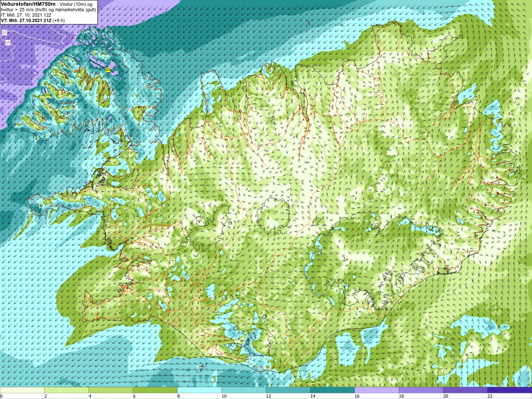Select the 10–12 m/s turquoise legend swatch
The height and width of the screenshot is (399, 532).
tap(244, 390)
